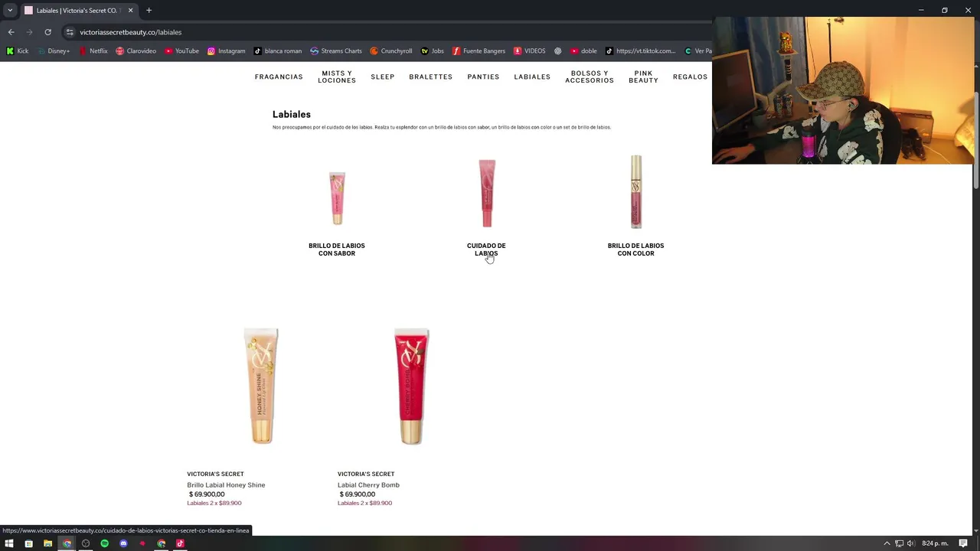980x551 pixels.
Task: Open the LABIALES menu
Action: click(532, 77)
